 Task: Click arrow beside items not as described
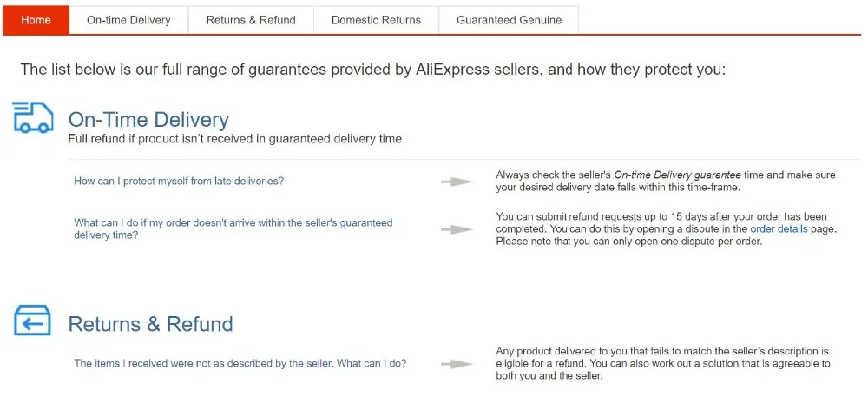click(457, 364)
